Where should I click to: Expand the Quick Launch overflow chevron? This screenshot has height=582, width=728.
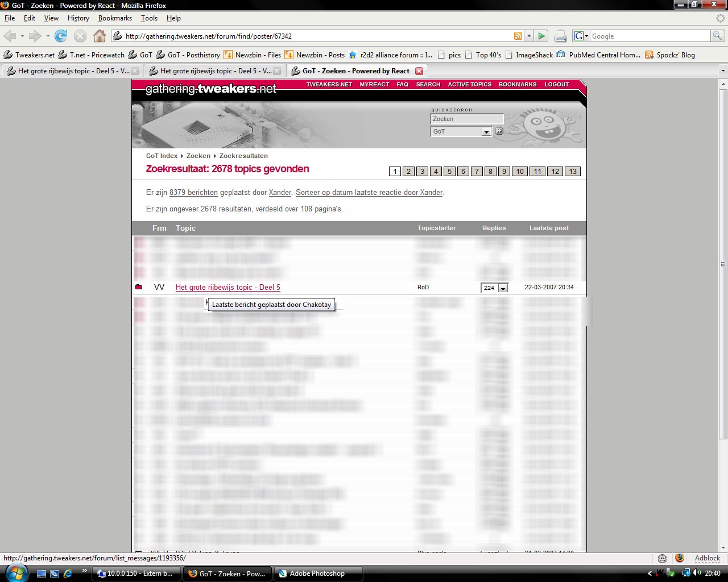point(85,570)
